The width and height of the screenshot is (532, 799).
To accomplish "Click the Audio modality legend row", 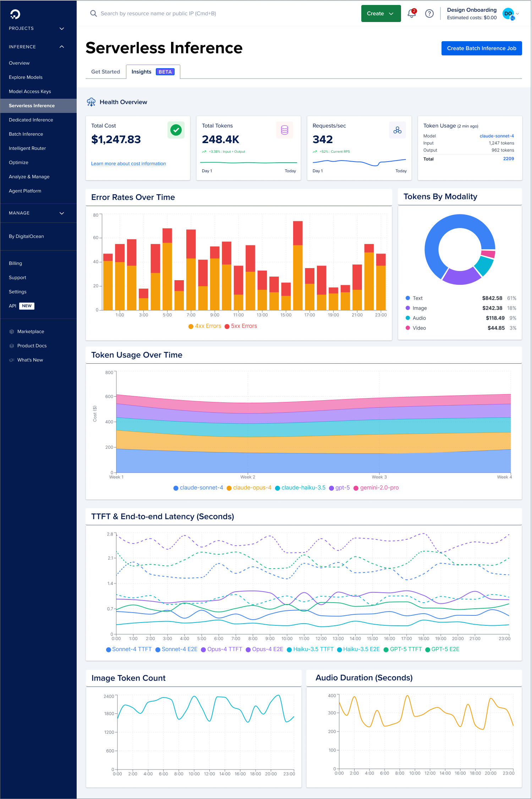I will [461, 318].
